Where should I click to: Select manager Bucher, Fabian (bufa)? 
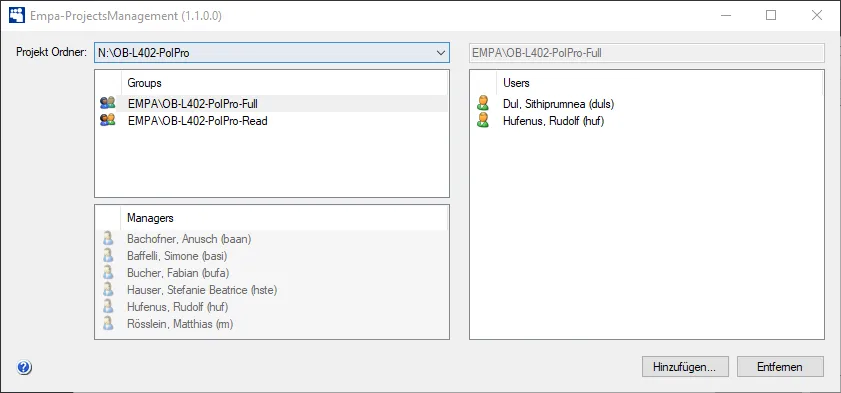178,273
